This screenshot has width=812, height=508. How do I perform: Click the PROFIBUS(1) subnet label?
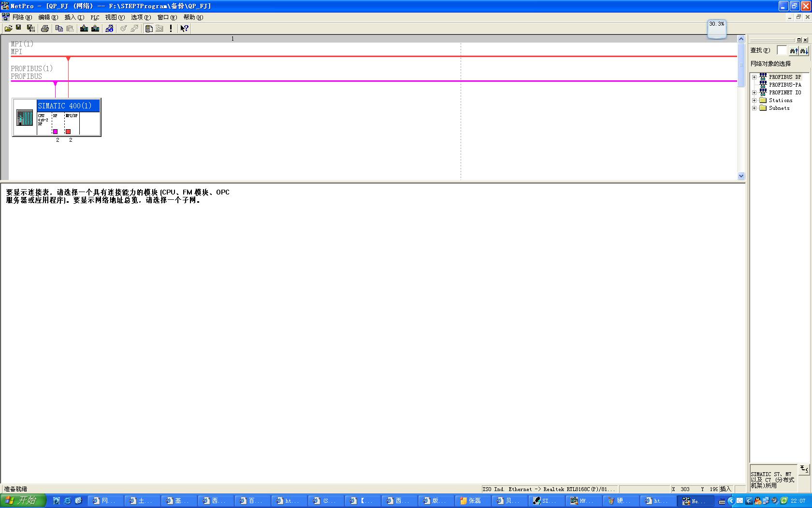(x=31, y=69)
